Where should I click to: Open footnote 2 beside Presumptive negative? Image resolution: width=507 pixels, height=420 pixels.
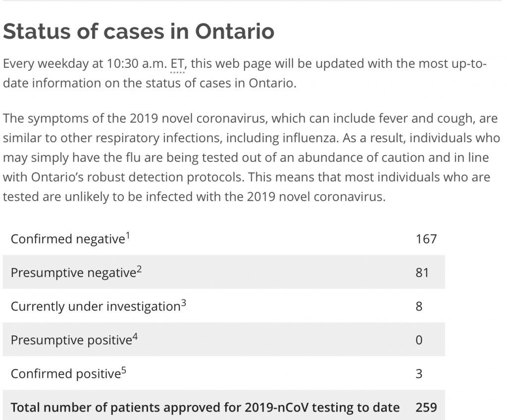[139, 268]
